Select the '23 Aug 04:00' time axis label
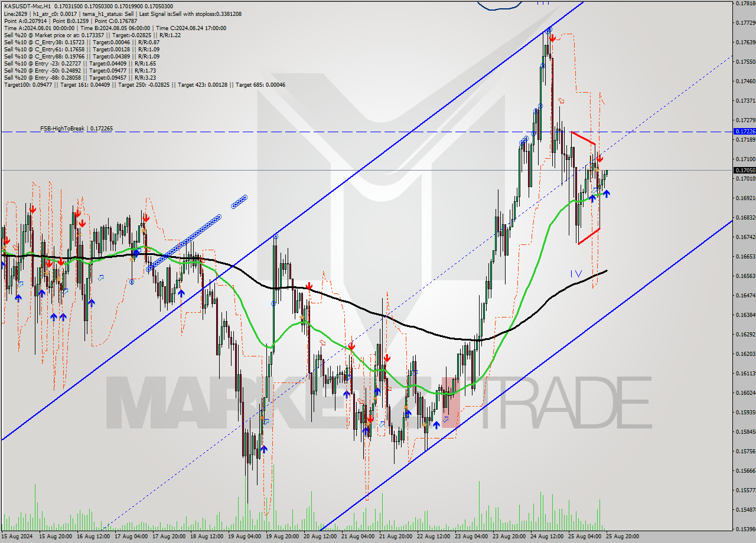Viewport: 756px width, 543px height. (472, 537)
